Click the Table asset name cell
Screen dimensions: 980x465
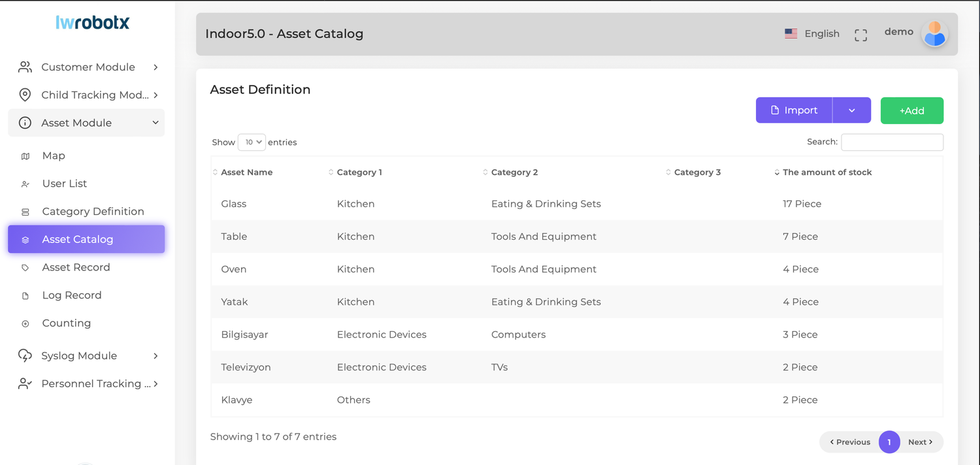click(234, 236)
